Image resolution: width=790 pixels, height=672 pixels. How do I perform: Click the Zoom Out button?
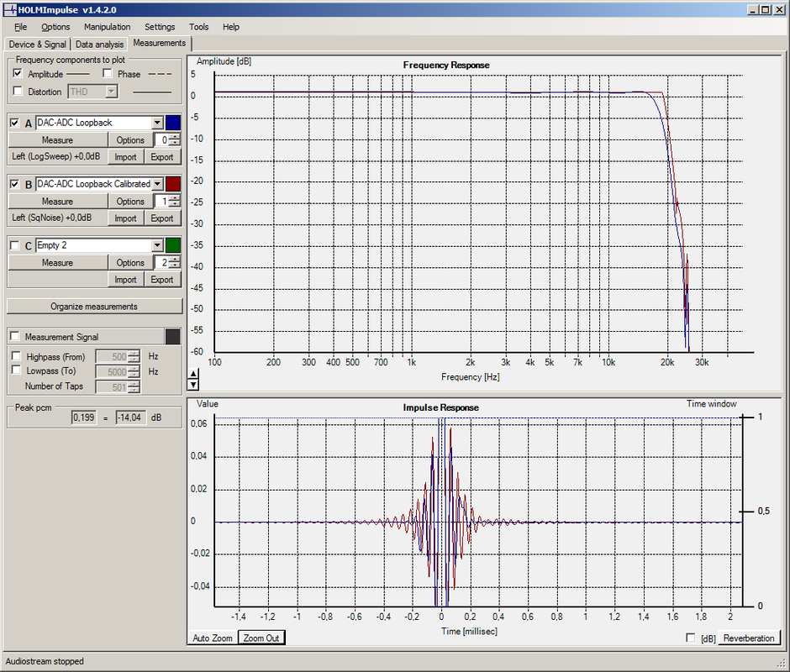point(261,638)
